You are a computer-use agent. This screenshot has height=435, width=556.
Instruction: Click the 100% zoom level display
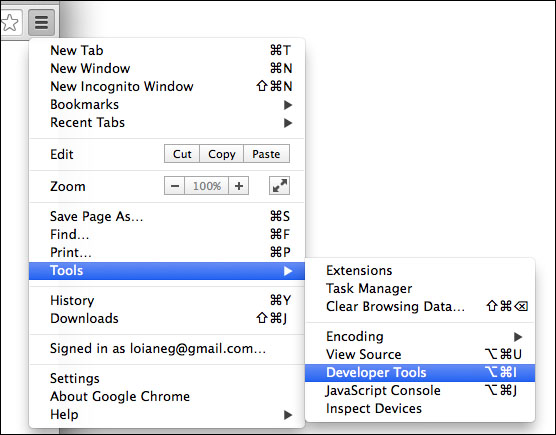coord(207,186)
